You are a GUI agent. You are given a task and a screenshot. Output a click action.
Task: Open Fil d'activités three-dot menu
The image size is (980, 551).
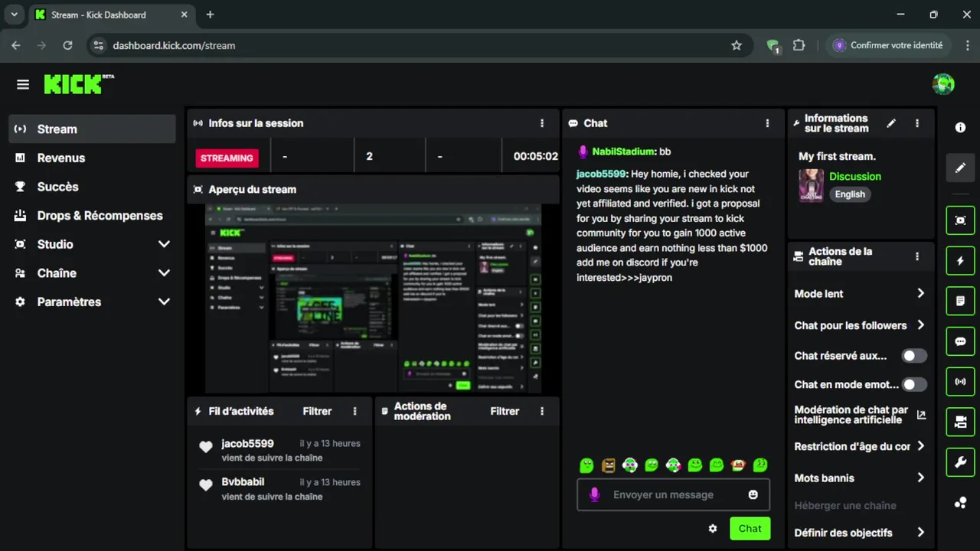tap(354, 411)
